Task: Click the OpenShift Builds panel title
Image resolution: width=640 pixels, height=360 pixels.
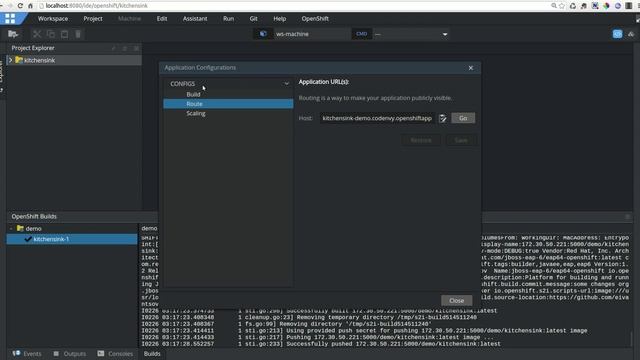Action: (x=34, y=216)
